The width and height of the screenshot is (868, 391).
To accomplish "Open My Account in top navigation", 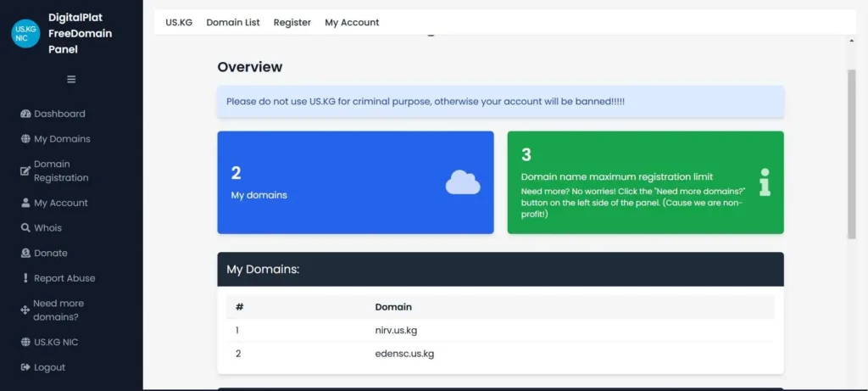I will pyautogui.click(x=352, y=22).
